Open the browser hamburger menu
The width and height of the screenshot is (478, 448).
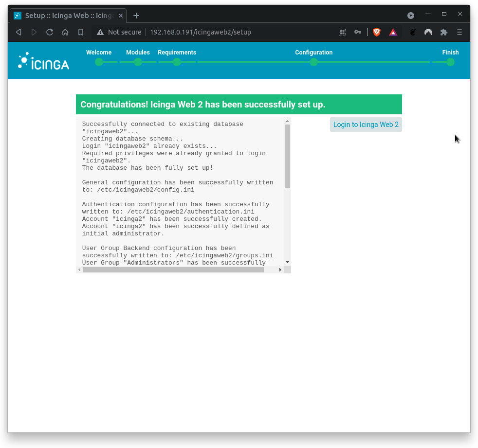[x=459, y=32]
